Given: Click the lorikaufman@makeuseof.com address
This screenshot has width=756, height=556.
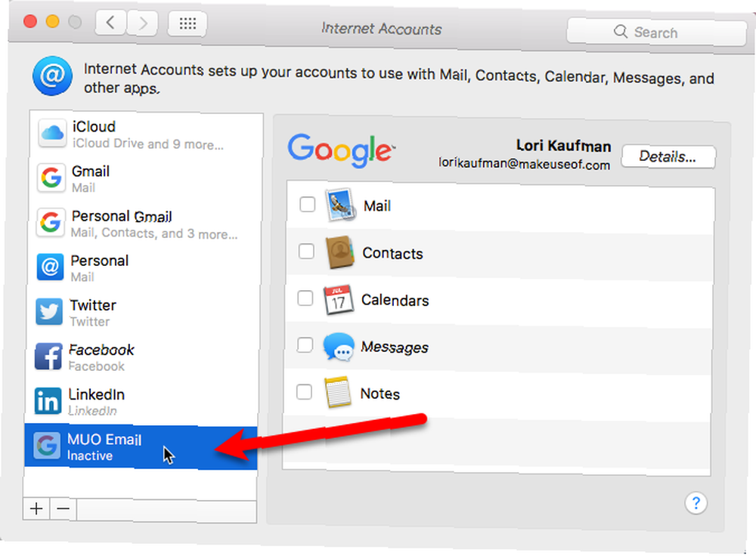Looking at the screenshot, I should click(x=524, y=164).
